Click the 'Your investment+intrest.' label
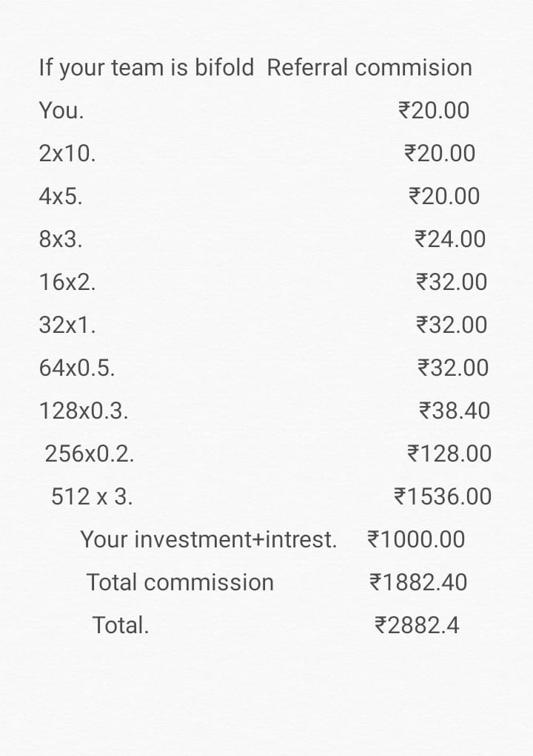Image resolution: width=533 pixels, height=756 pixels. [x=209, y=540]
